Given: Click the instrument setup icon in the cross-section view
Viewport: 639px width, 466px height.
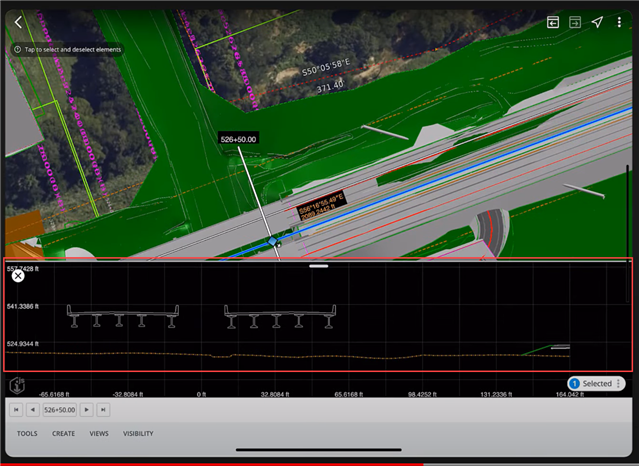Looking at the screenshot, I should tap(17, 384).
